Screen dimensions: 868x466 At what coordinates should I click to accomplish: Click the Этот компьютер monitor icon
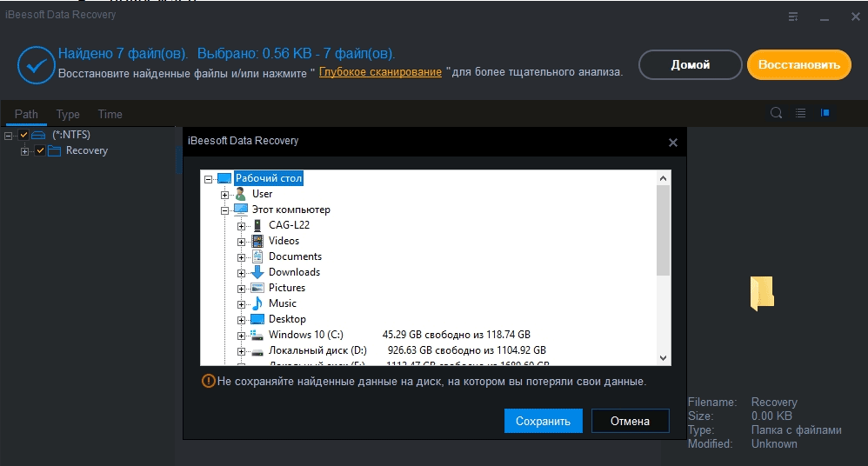click(x=240, y=210)
